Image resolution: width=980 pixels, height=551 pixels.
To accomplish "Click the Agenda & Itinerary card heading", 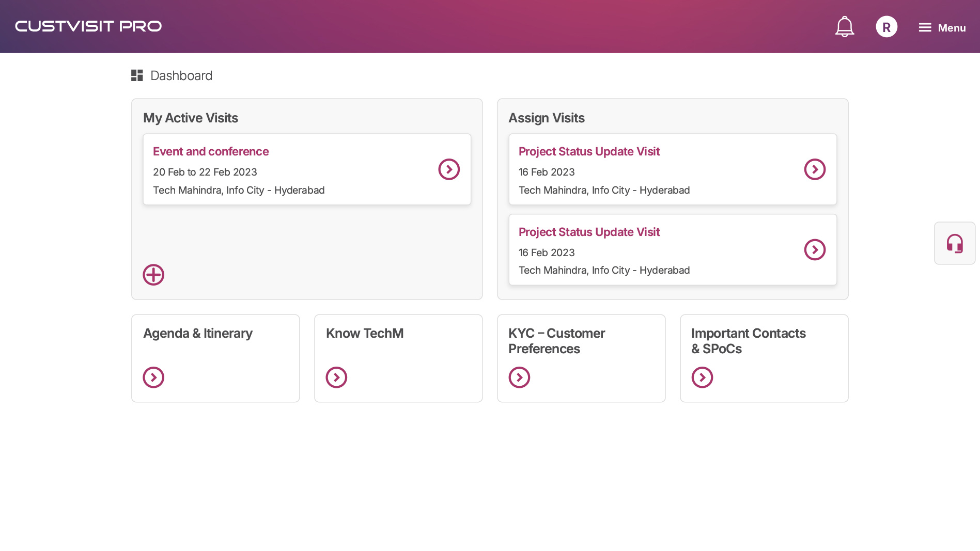I will pyautogui.click(x=198, y=334).
